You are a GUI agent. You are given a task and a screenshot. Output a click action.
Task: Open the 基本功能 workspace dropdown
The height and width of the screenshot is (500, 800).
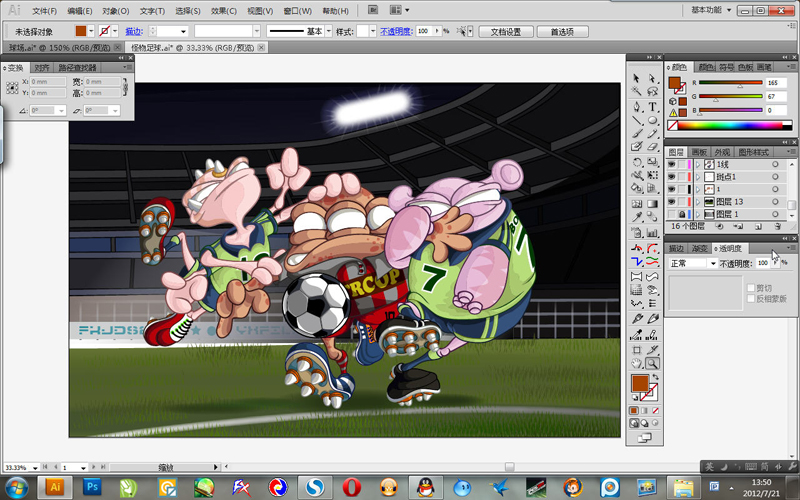(x=711, y=10)
